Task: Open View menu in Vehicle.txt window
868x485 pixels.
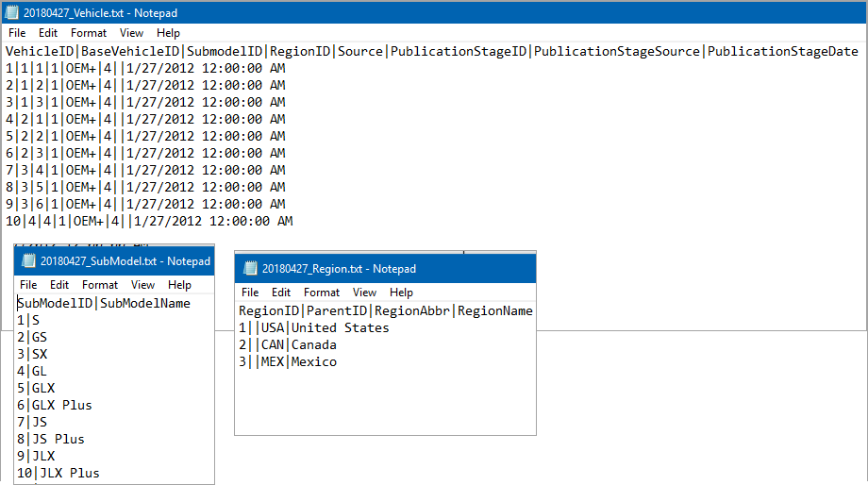Action: coord(132,33)
